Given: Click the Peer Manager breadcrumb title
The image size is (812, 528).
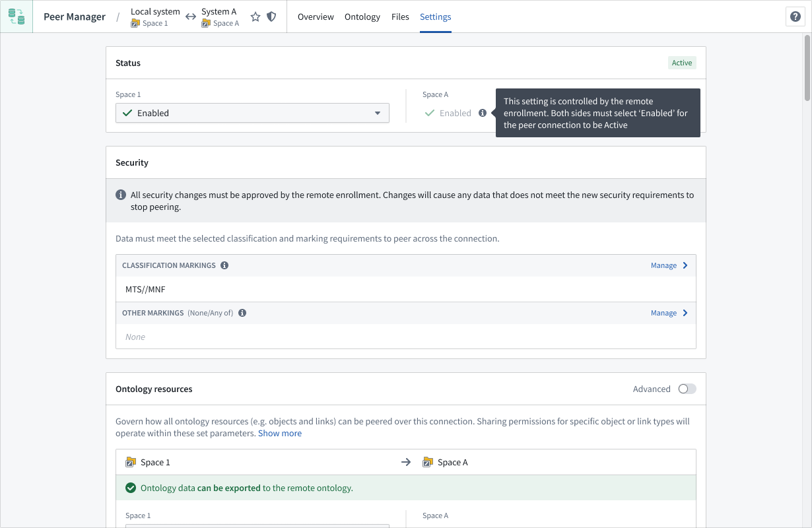Looking at the screenshot, I should click(75, 17).
